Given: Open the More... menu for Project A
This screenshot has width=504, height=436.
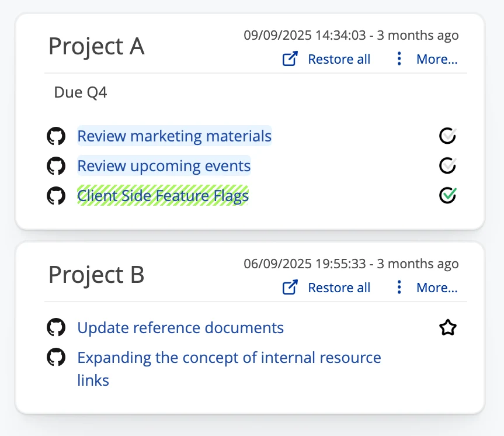Looking at the screenshot, I should point(436,59).
